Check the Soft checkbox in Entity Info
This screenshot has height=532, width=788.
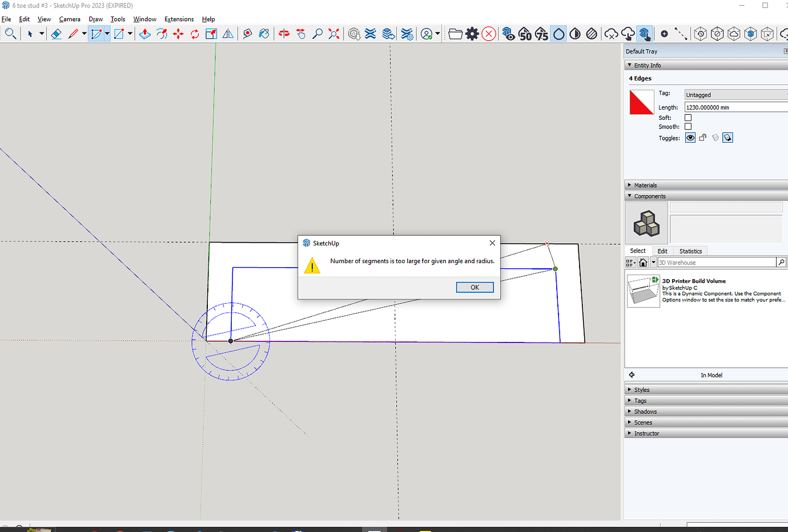pyautogui.click(x=688, y=118)
